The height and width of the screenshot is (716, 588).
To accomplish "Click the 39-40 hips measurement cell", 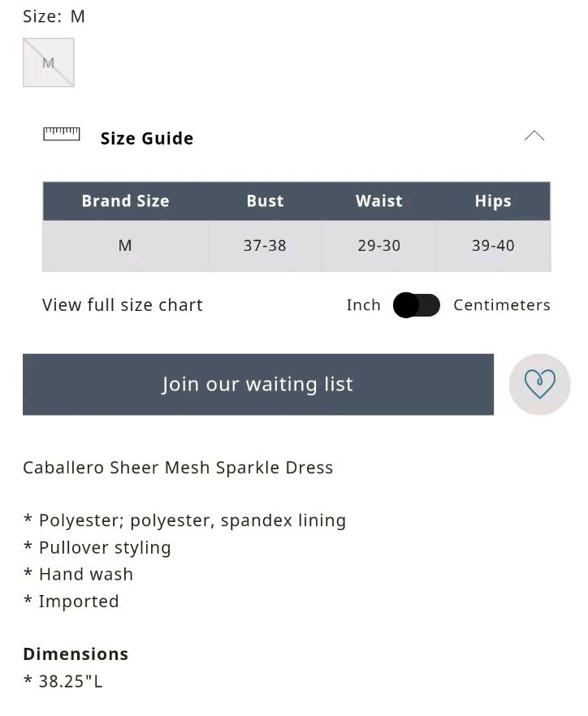I will [493, 245].
